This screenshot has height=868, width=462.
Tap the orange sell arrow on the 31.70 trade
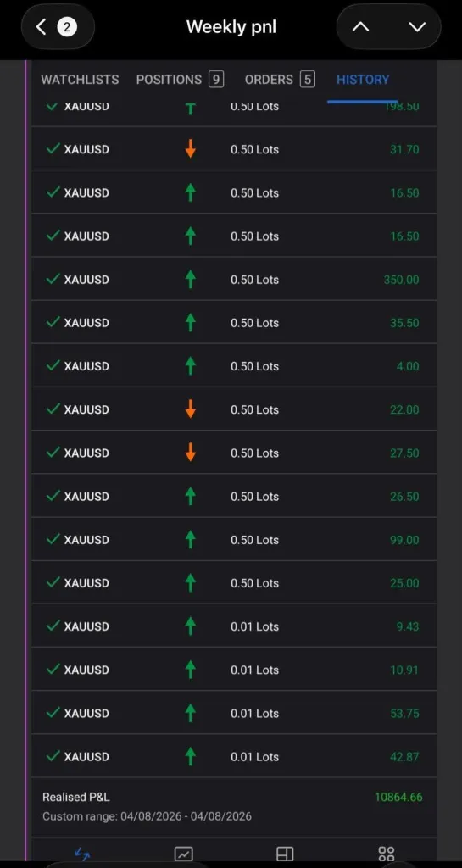point(191,149)
